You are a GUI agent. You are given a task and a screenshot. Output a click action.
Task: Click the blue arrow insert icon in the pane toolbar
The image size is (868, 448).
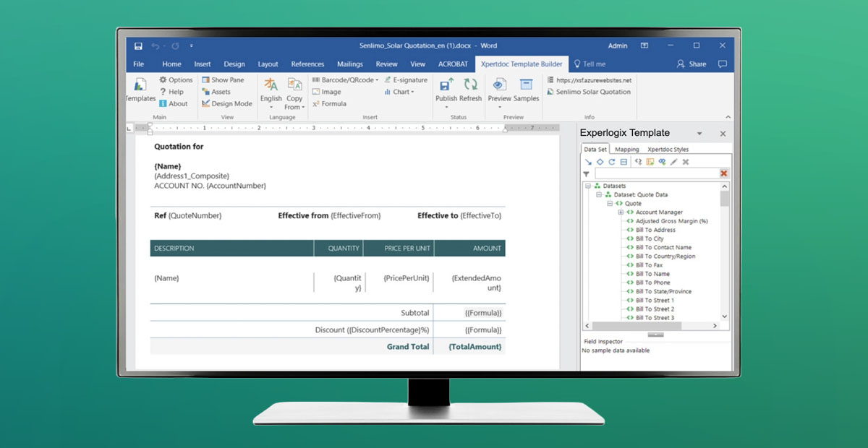point(588,162)
